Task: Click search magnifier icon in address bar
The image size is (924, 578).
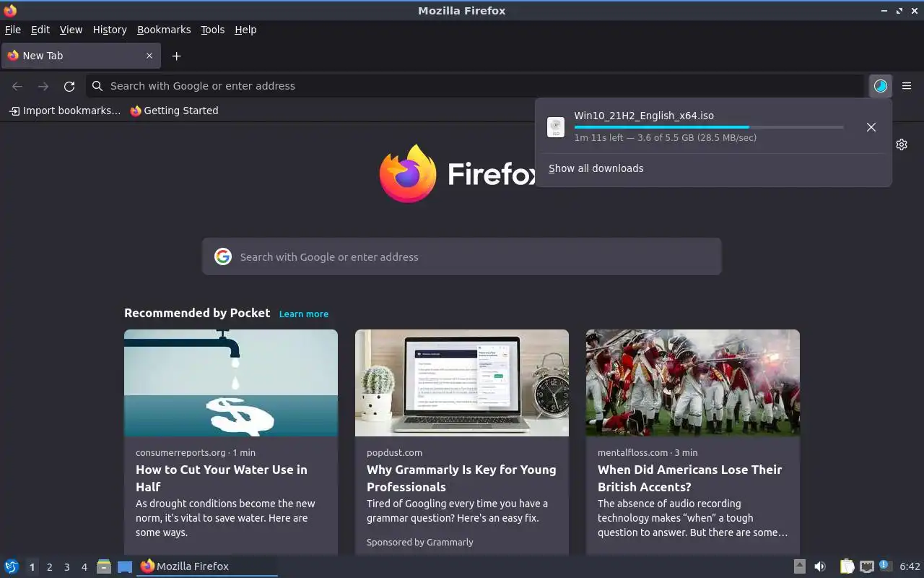Action: pos(97,86)
